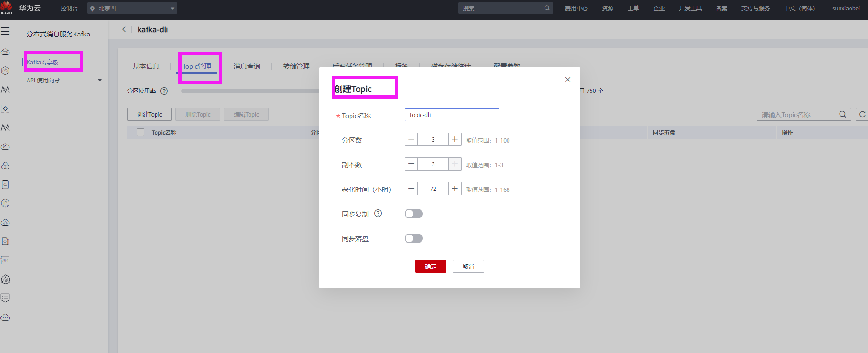Switch to the Topic管理 tab
This screenshot has width=868, height=353.
(197, 66)
